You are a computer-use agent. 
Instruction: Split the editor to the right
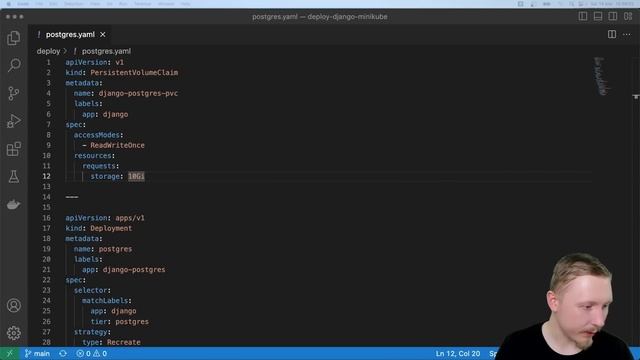click(612, 35)
